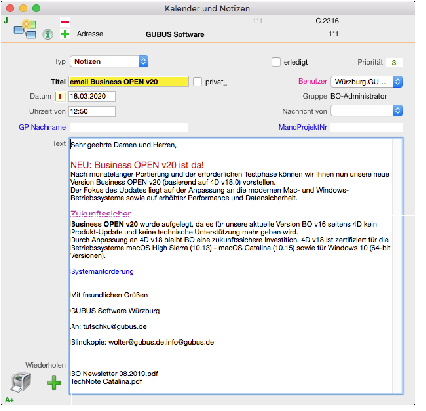Click the Adresse label in header
The height and width of the screenshot is (411, 426).
90,34
